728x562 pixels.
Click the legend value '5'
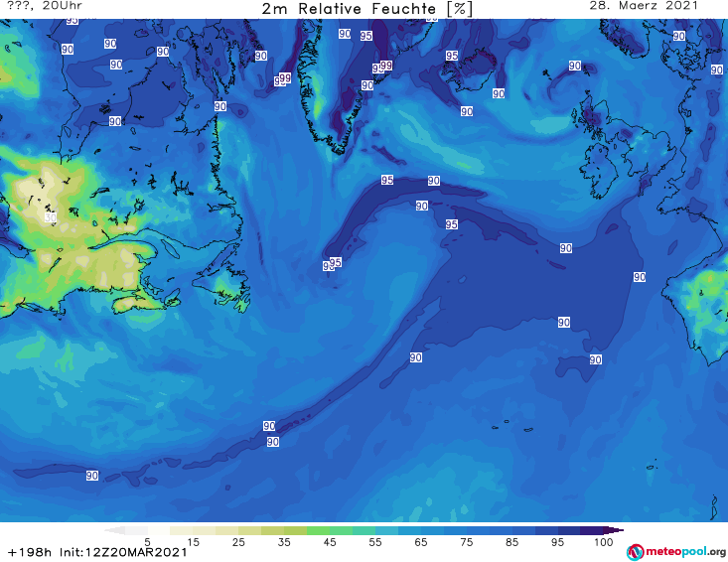coord(147,542)
